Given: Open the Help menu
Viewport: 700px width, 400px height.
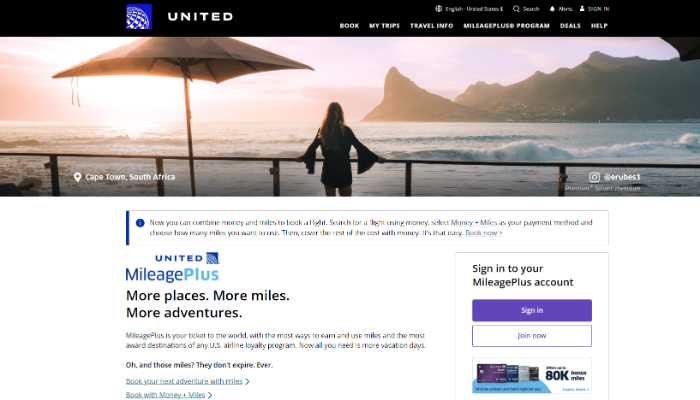Looking at the screenshot, I should [599, 26].
